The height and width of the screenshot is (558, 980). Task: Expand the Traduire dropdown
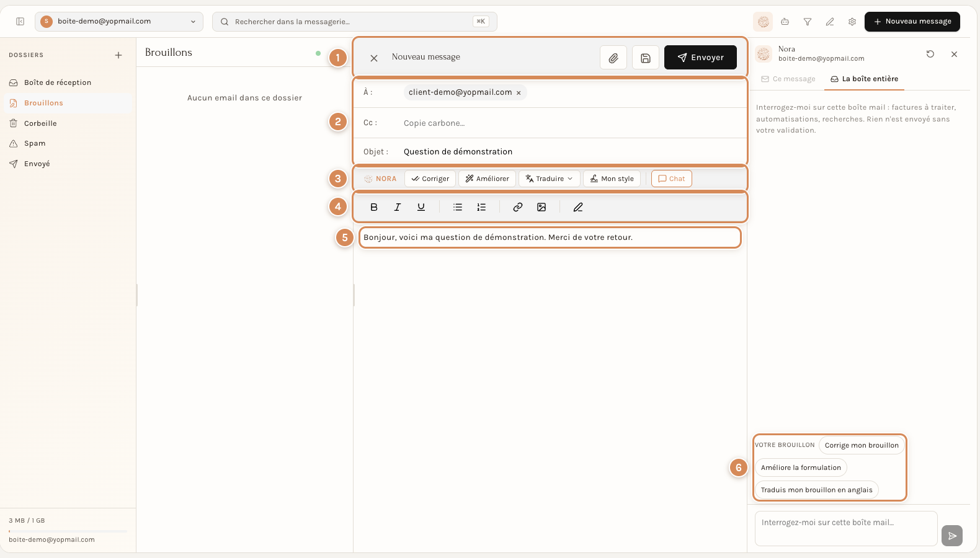pyautogui.click(x=550, y=179)
